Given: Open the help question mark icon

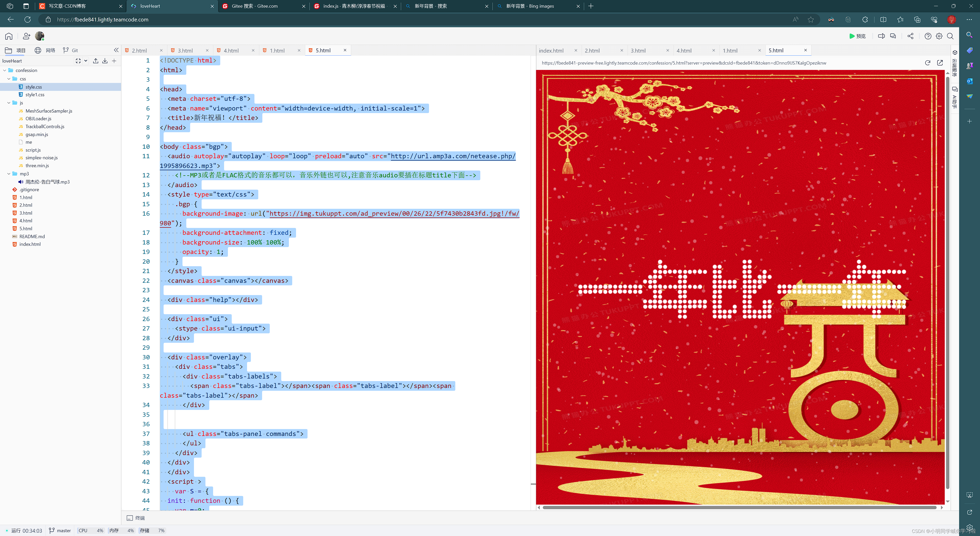Looking at the screenshot, I should (x=928, y=36).
